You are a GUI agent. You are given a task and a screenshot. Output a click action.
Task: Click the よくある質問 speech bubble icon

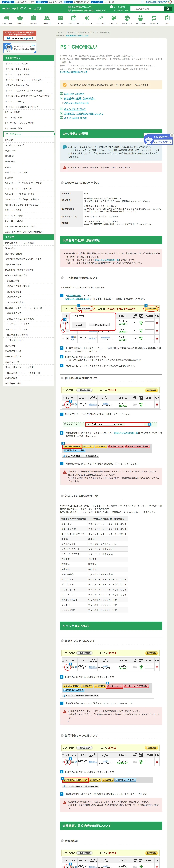[x=111, y=7]
